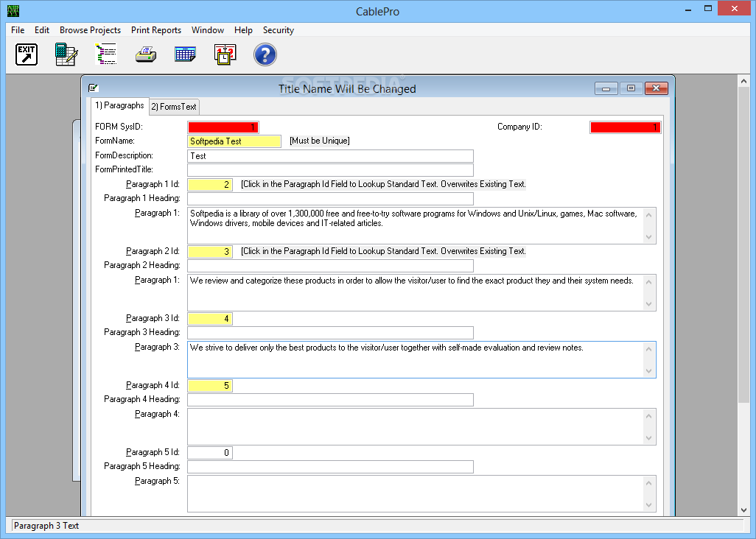Click the 'Company ID:' label

519,127
